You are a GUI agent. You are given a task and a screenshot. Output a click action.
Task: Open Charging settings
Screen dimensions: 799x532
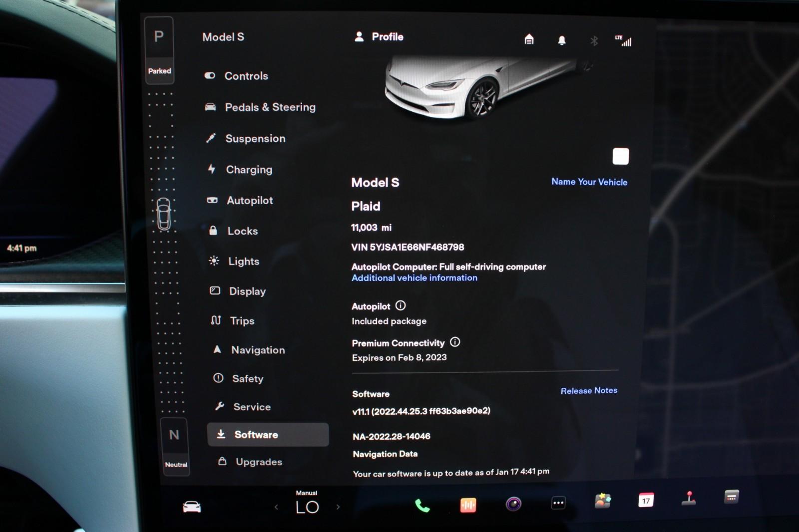point(240,169)
